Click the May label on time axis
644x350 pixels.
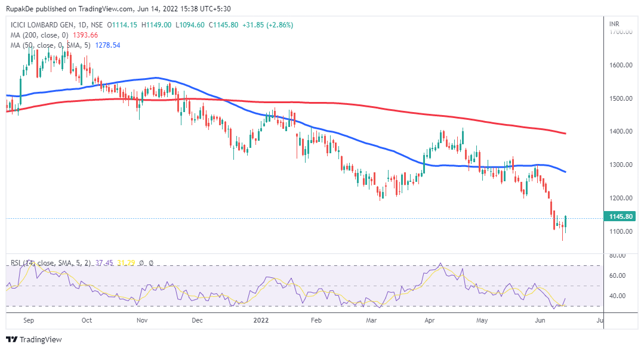[x=482, y=320]
